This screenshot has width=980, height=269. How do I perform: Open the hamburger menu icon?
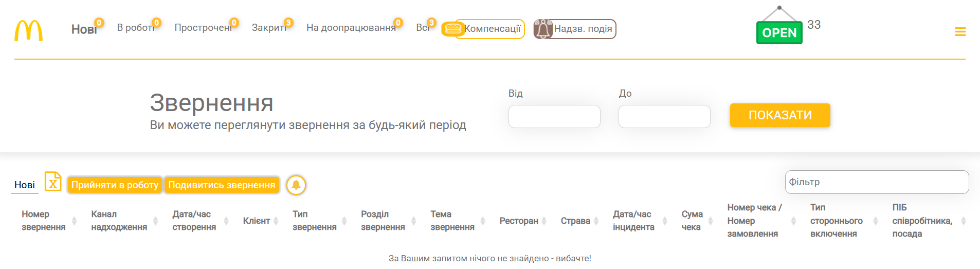coord(960,32)
